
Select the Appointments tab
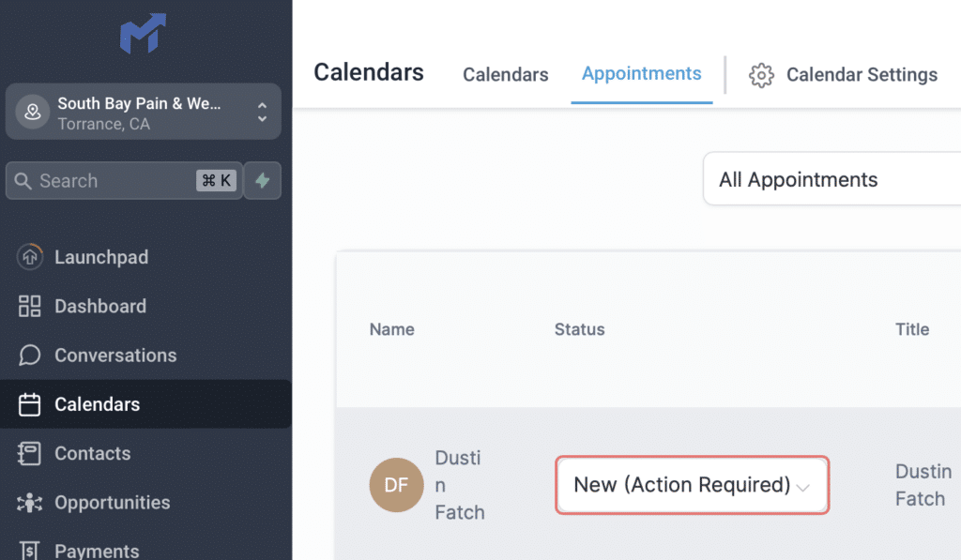tap(641, 73)
